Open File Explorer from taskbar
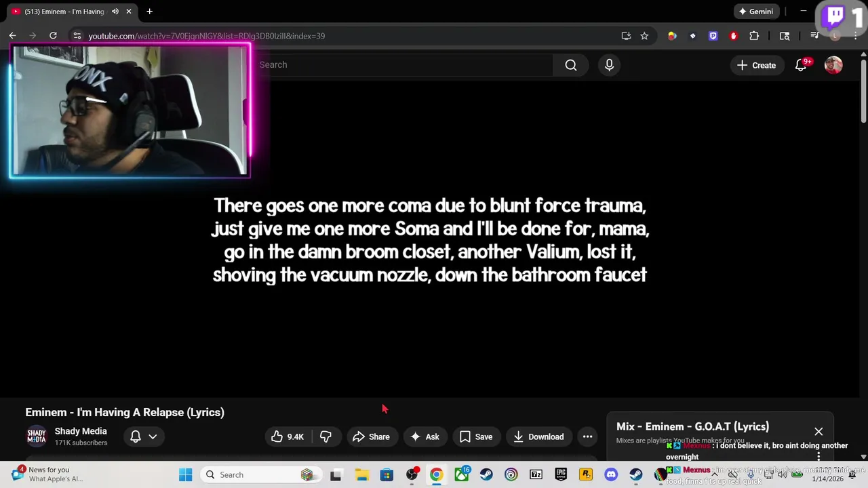This screenshot has height=488, width=868. coord(361,475)
